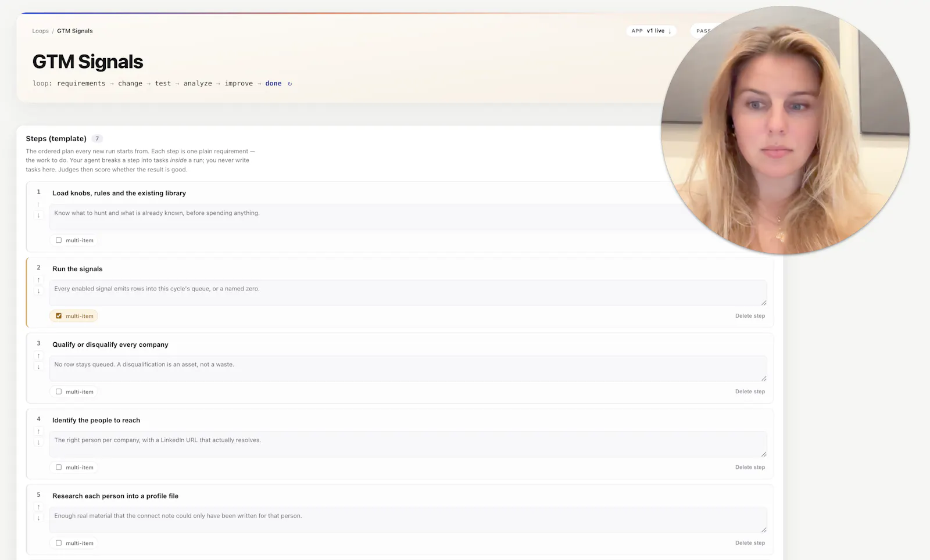
Task: Uncheck multi-item for Run the signals
Action: click(59, 316)
